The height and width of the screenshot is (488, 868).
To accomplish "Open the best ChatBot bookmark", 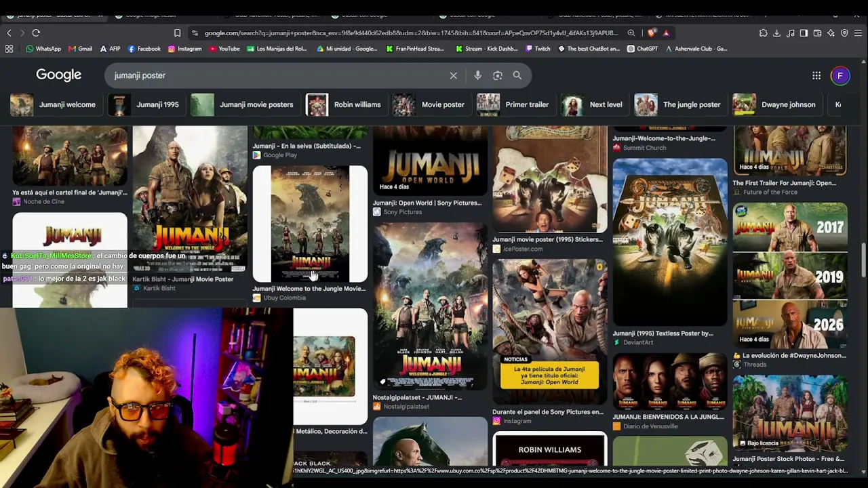I will [589, 49].
